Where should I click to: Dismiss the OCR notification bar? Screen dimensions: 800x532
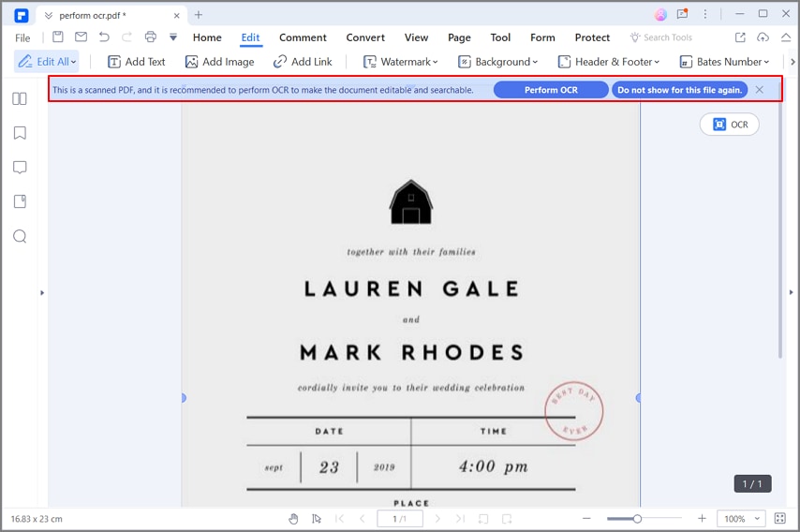pos(760,90)
